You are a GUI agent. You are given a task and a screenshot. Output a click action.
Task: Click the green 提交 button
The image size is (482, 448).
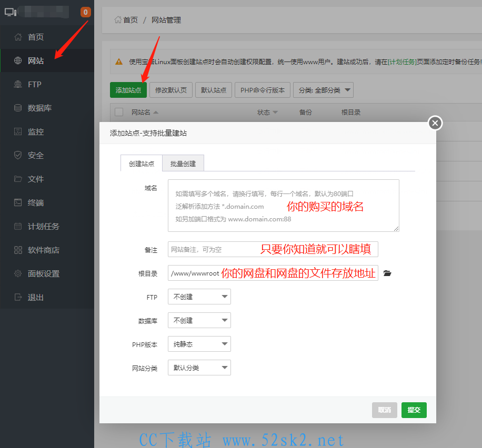(x=414, y=410)
